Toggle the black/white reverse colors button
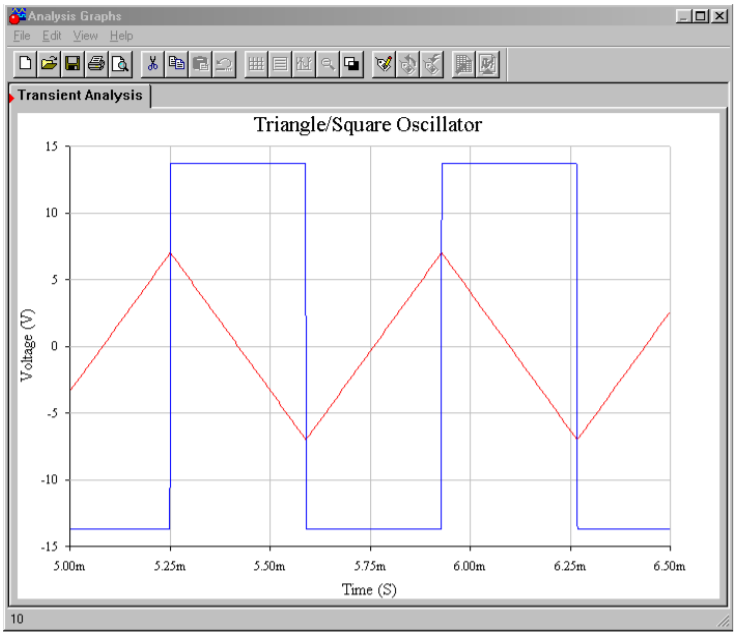 [351, 64]
